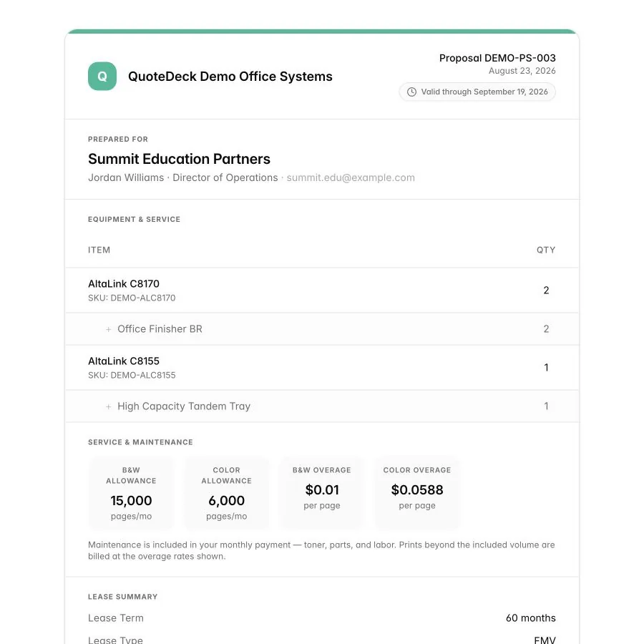Screen dimensions: 644x644
Task: Click the Color Allowance 6,000 card
Action: pyautogui.click(x=227, y=493)
